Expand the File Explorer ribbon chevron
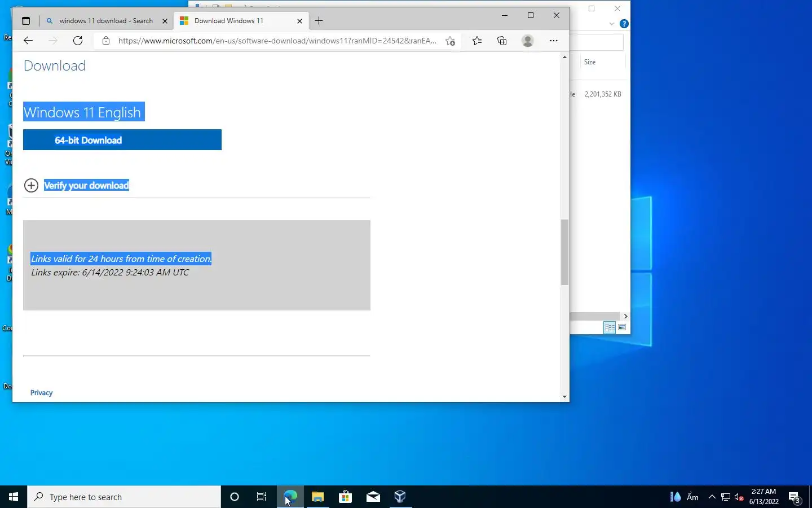This screenshot has width=812, height=508. (612, 24)
